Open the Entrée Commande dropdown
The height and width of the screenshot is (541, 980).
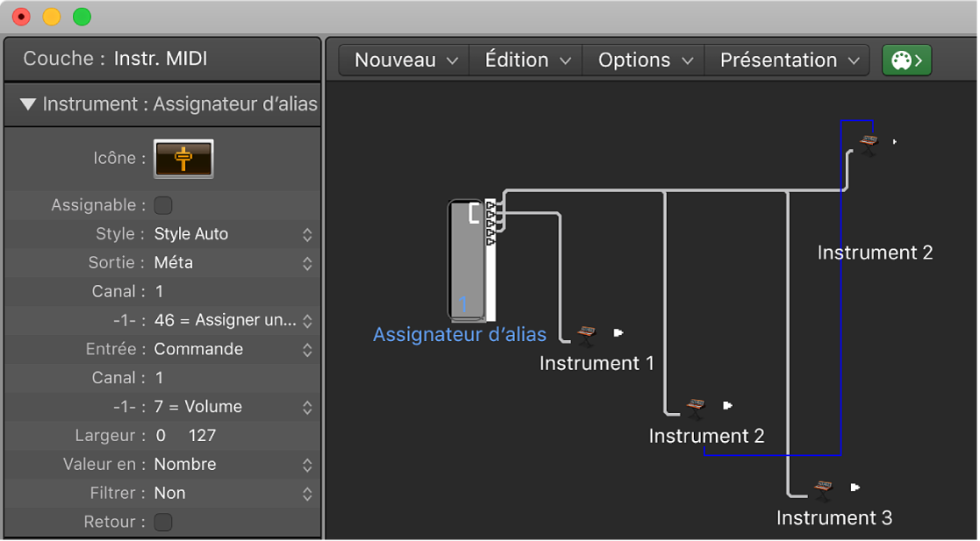click(x=232, y=349)
